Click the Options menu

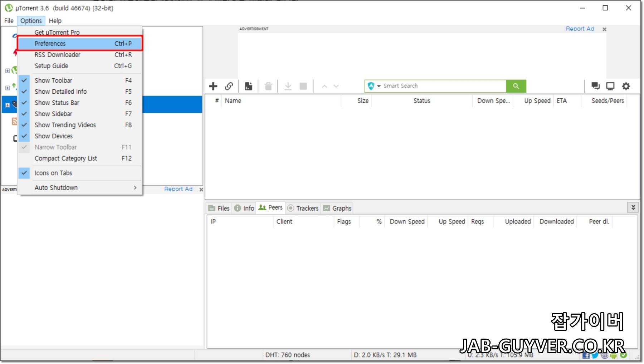(31, 21)
